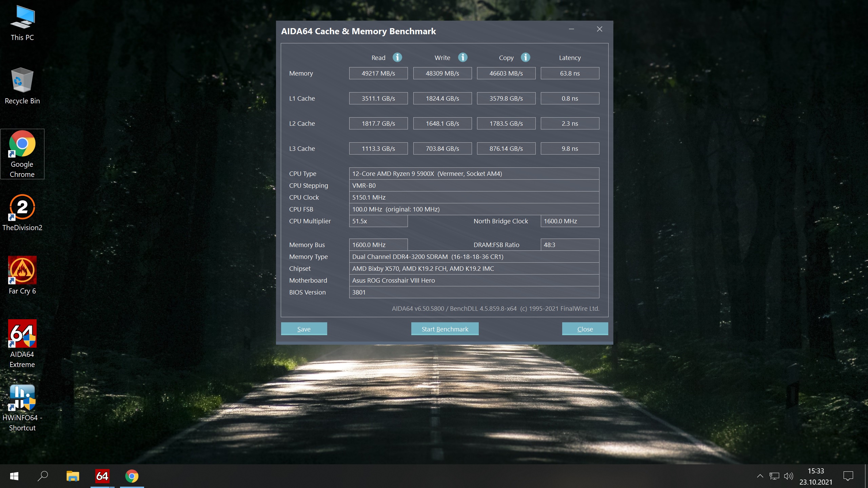868x488 pixels.
Task: Click the Read info icon
Action: click(x=397, y=57)
